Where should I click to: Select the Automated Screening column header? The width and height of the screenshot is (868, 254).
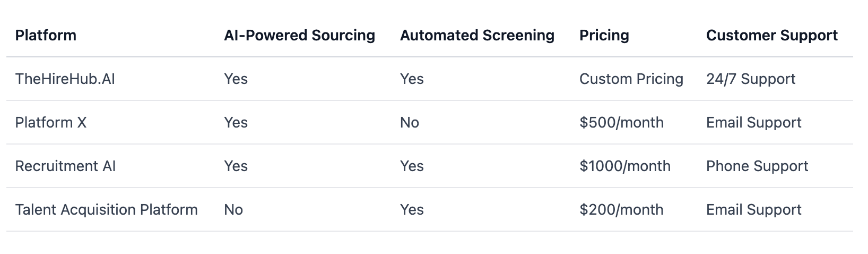coord(477,35)
